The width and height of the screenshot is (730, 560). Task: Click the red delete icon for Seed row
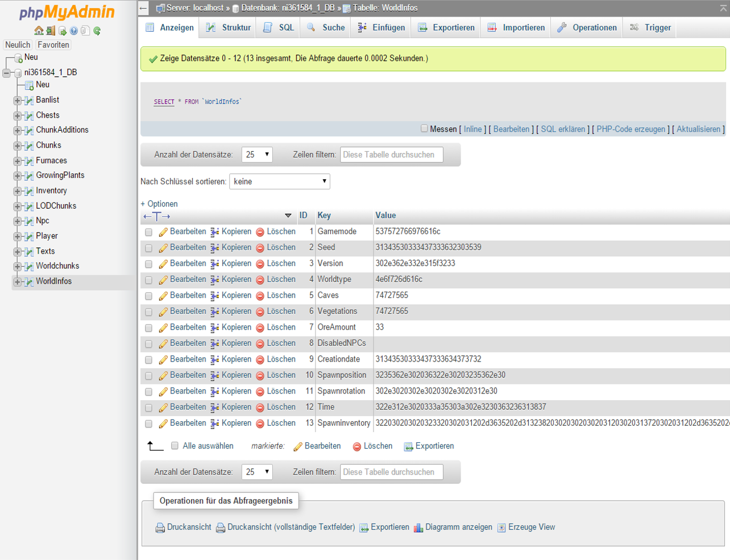260,248
